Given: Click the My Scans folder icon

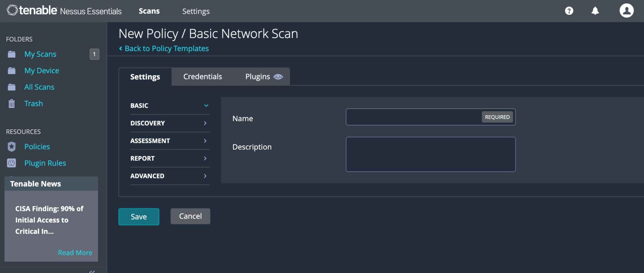Looking at the screenshot, I should point(12,54).
